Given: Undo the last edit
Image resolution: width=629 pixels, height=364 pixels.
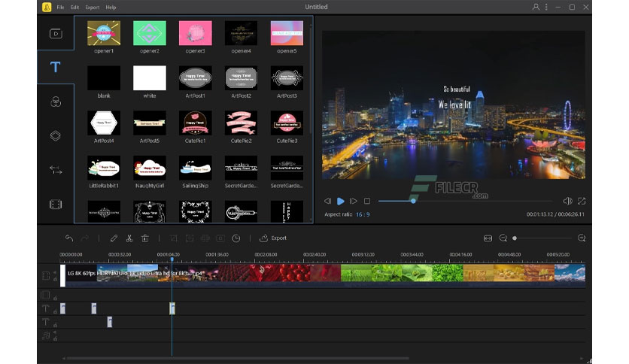Looking at the screenshot, I should [69, 238].
